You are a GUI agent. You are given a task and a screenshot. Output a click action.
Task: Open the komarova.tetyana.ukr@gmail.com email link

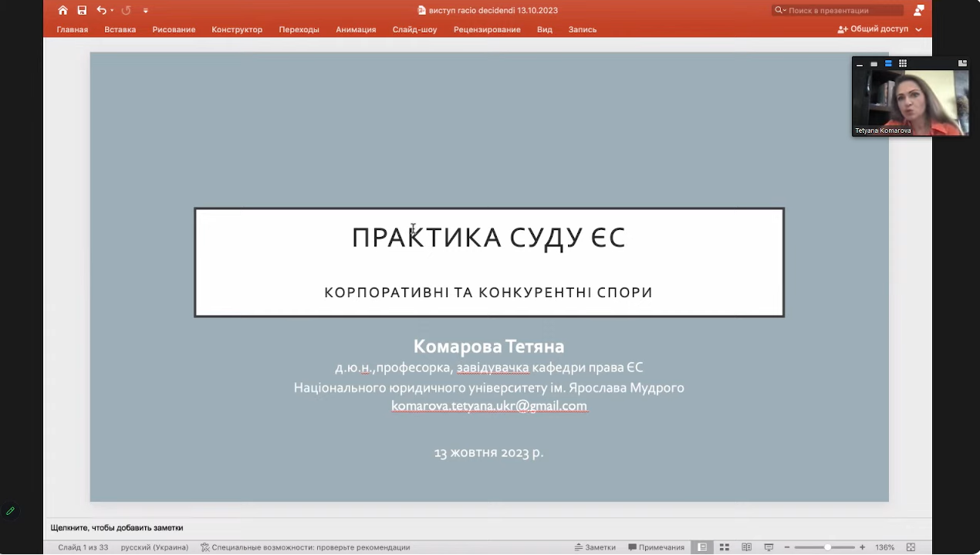click(488, 406)
